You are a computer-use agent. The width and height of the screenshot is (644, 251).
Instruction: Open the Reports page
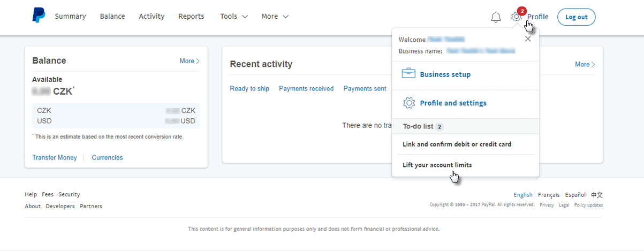pos(191,17)
